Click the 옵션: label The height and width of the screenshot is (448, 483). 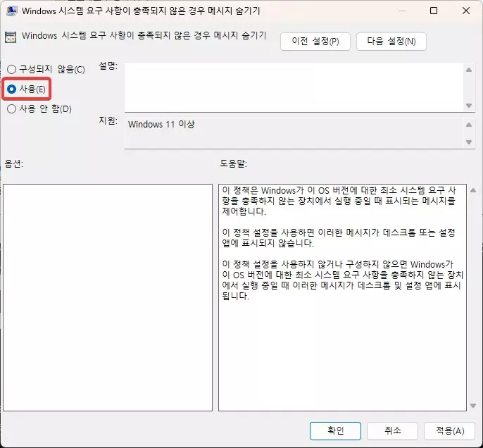click(14, 163)
